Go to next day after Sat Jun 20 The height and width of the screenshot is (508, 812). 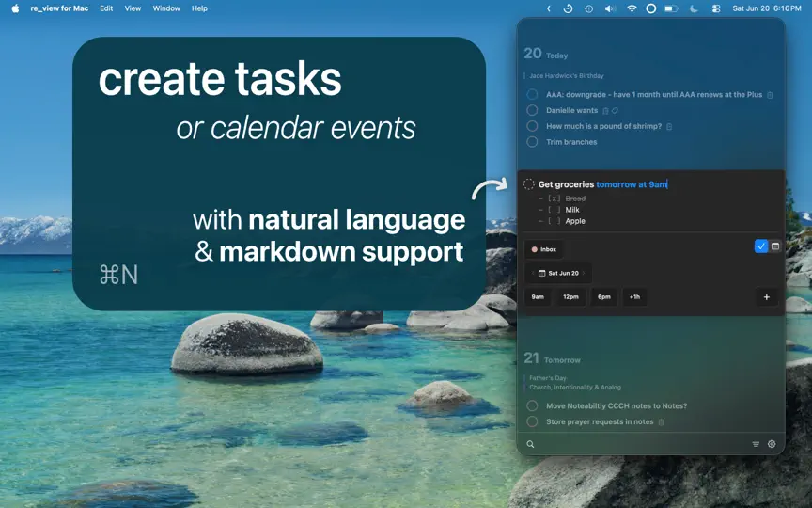coord(585,273)
